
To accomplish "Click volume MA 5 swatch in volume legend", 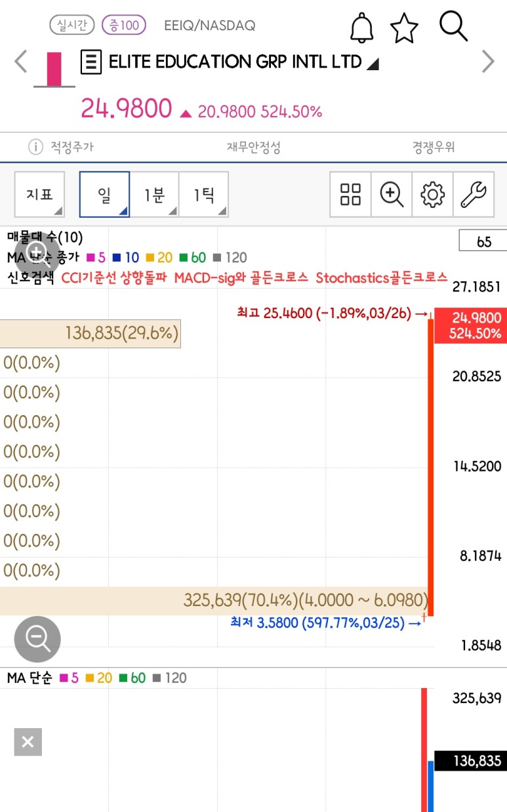I will pos(64,678).
